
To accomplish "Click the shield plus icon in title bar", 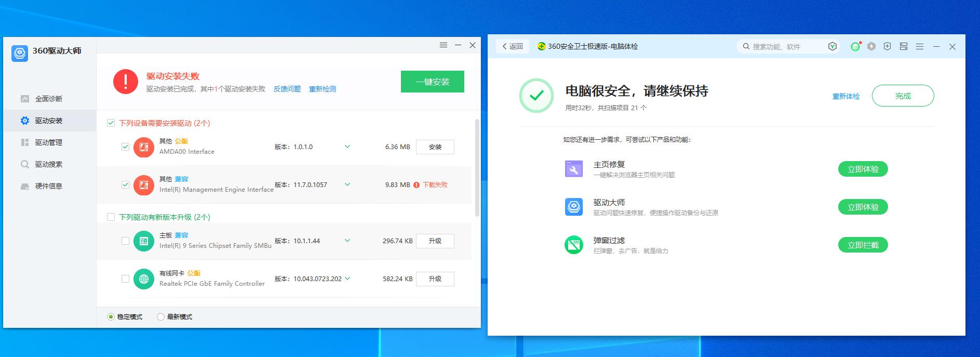I will point(888,46).
